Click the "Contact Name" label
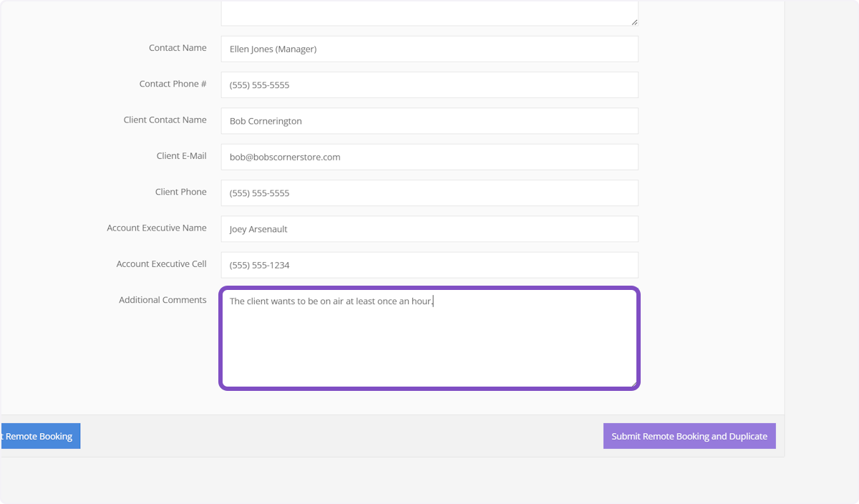 [178, 48]
